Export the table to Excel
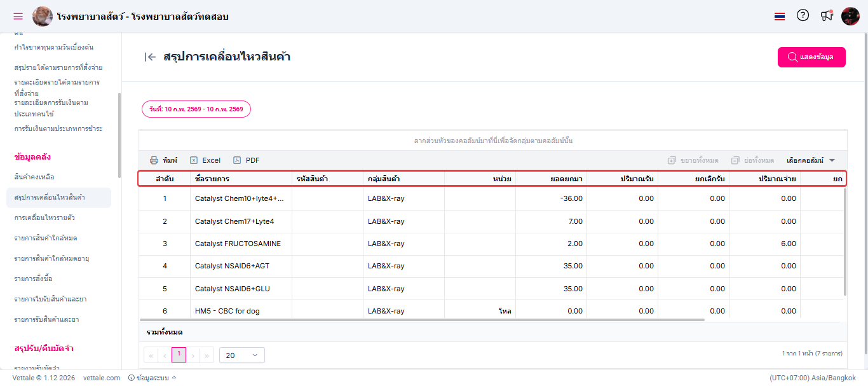The image size is (868, 386). pyautogui.click(x=205, y=160)
